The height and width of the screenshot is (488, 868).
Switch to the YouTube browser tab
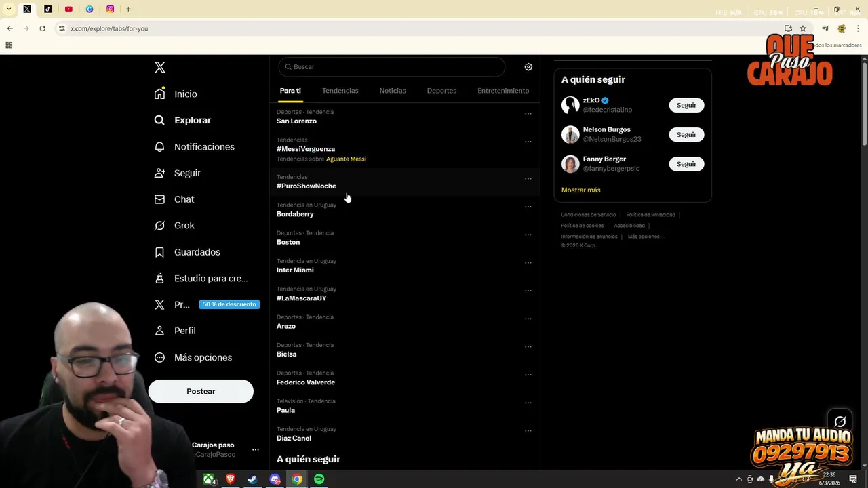click(68, 9)
